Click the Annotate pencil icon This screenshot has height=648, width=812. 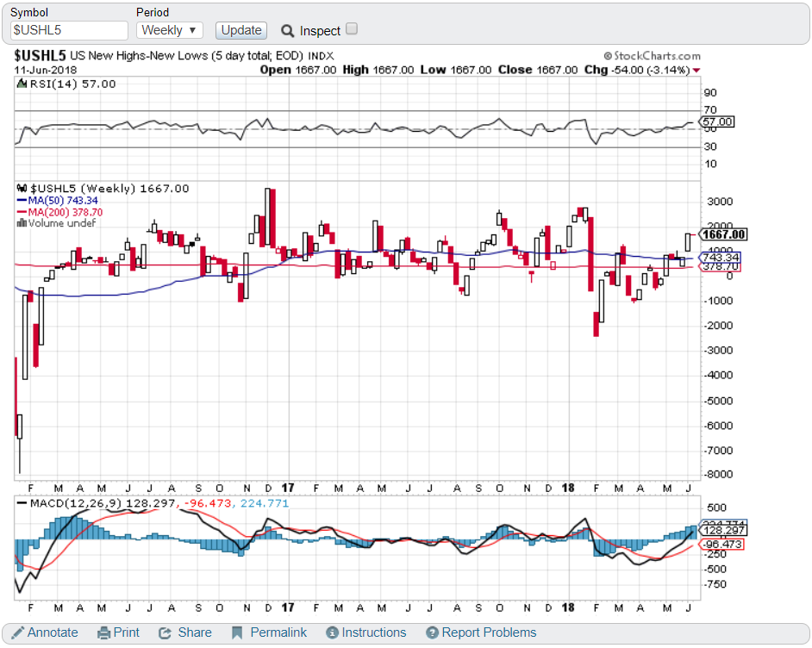17,632
